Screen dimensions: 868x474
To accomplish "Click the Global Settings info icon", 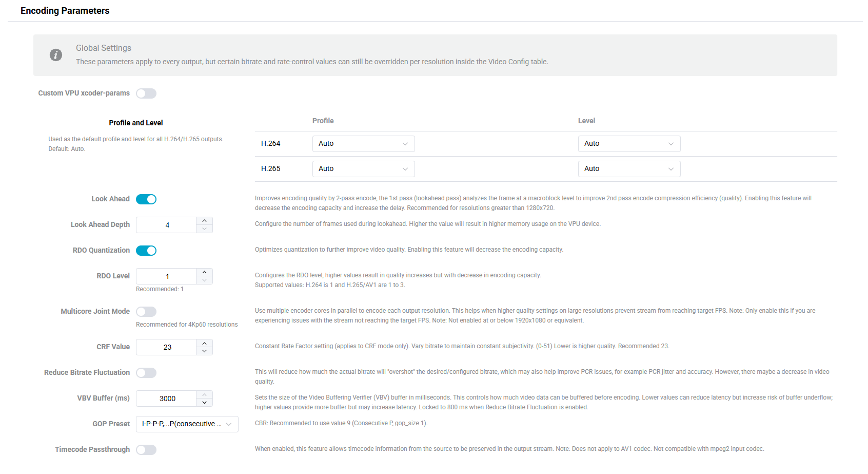I will pyautogui.click(x=56, y=55).
